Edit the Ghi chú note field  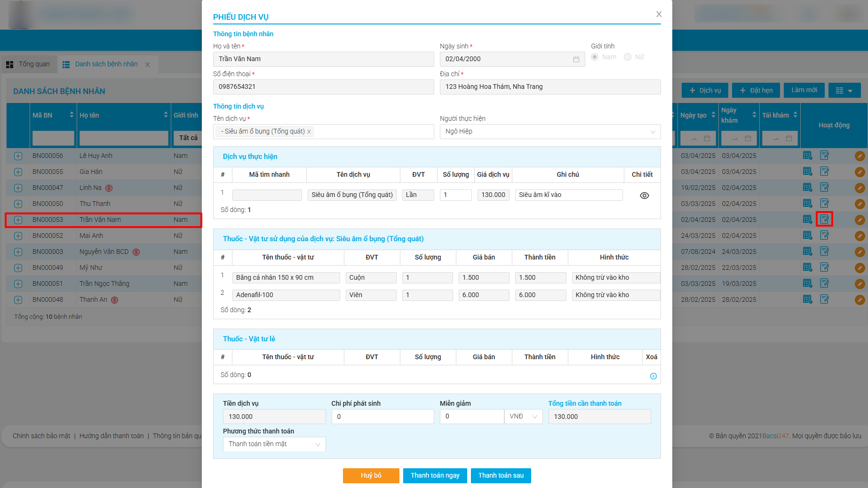569,195
